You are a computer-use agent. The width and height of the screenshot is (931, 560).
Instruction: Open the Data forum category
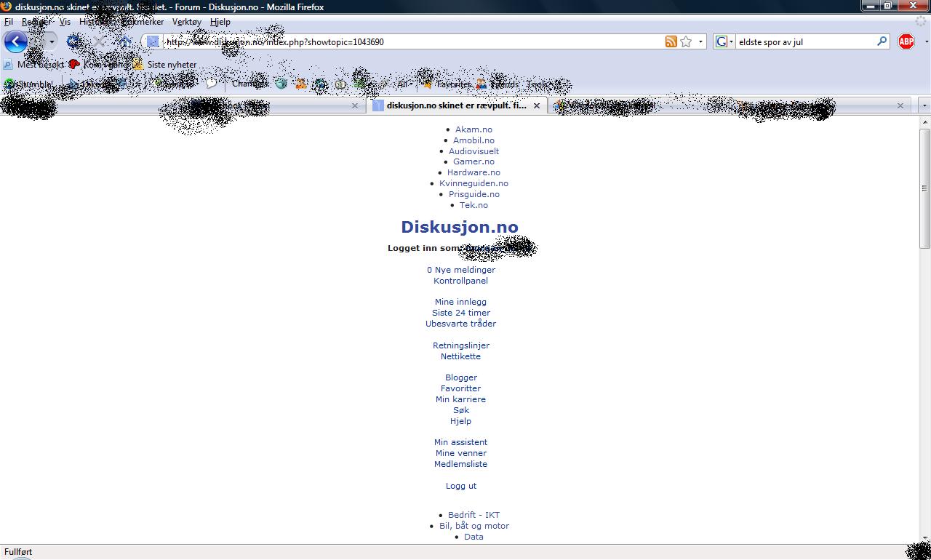click(474, 537)
